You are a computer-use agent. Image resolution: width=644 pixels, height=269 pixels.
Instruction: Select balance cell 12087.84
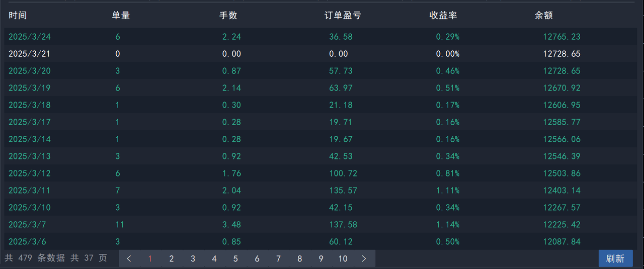point(561,242)
